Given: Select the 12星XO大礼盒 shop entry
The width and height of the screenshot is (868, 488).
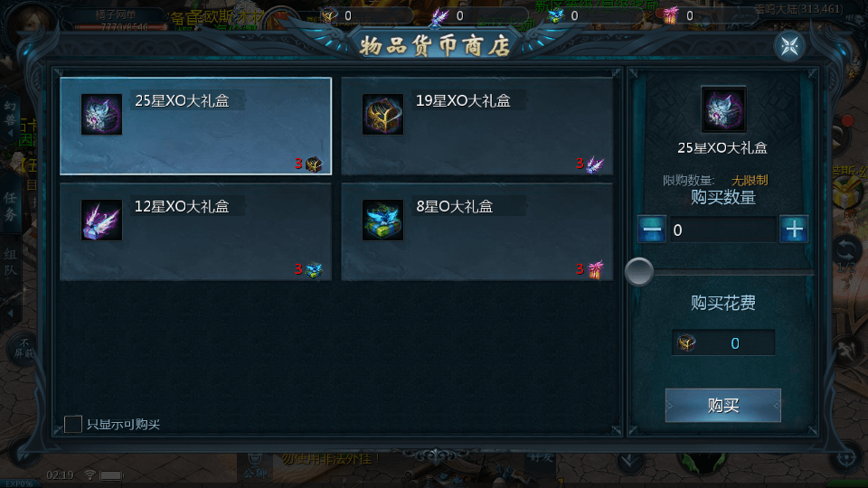Looking at the screenshot, I should coord(196,232).
